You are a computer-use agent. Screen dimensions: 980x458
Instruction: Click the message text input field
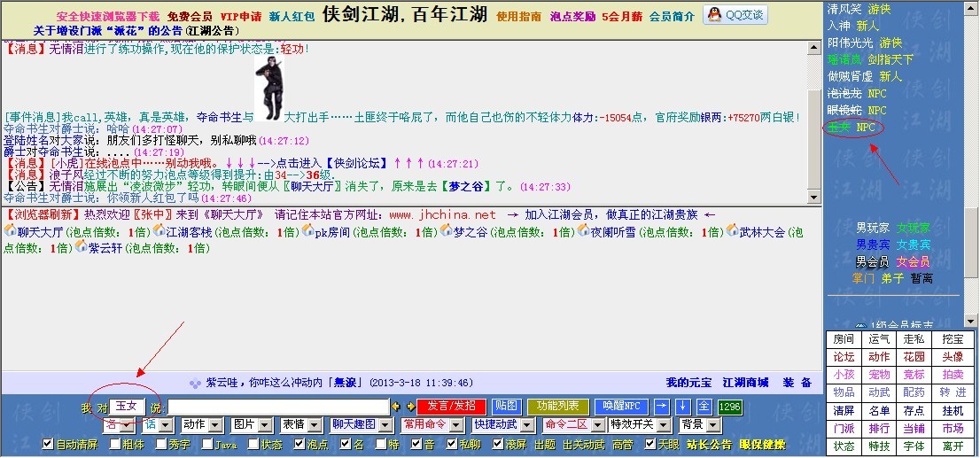click(278, 407)
